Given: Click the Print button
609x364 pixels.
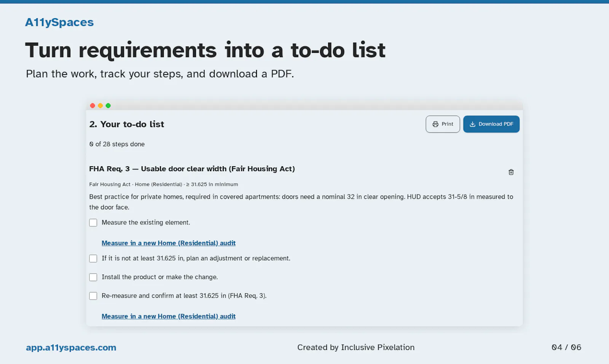Looking at the screenshot, I should [443, 124].
